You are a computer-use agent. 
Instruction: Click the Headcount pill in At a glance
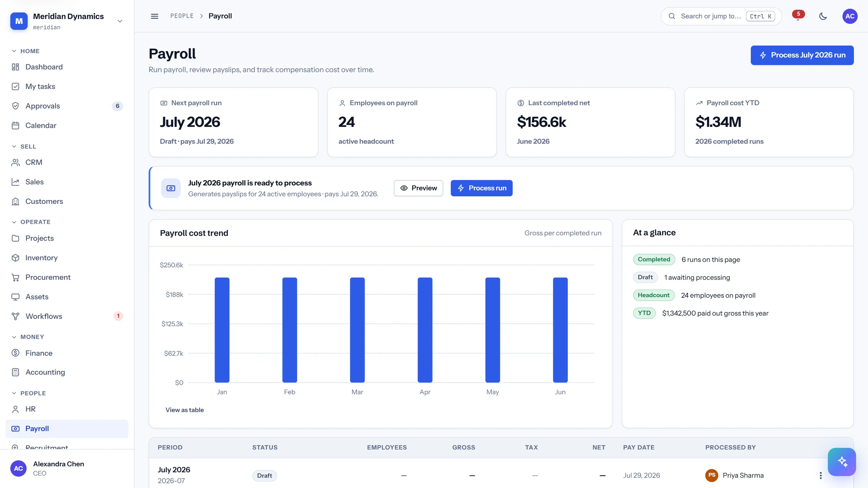[x=654, y=295]
